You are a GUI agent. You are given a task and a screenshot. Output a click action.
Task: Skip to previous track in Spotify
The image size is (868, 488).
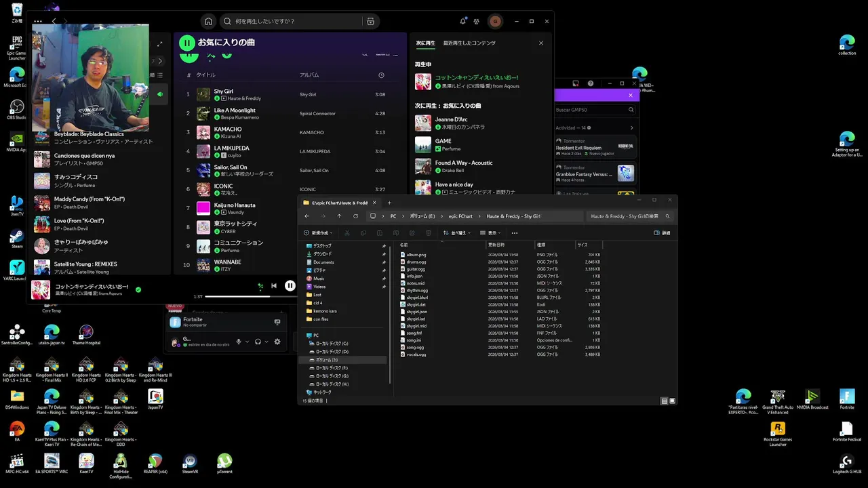[x=274, y=286]
